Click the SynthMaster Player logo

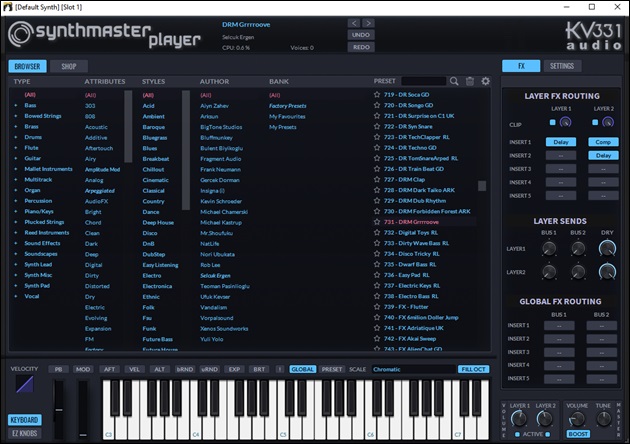(104, 35)
